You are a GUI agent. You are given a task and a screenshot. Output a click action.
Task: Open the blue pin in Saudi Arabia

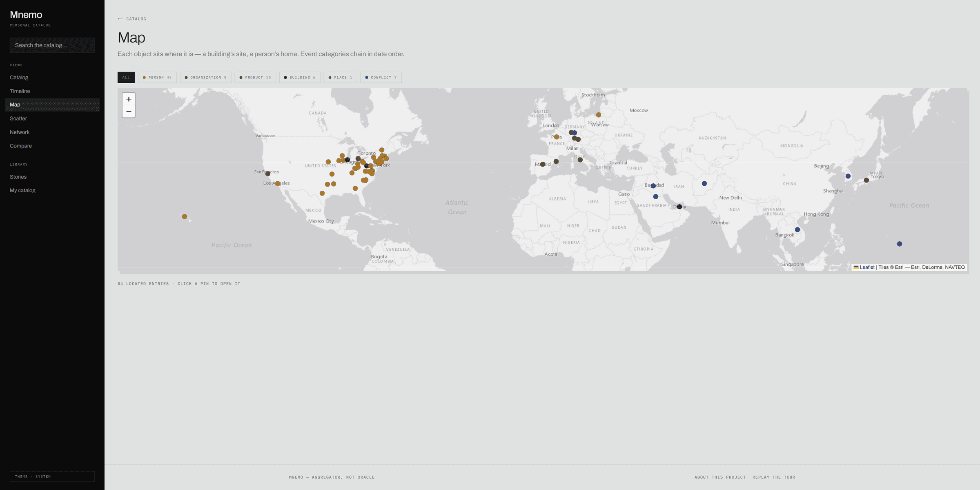pos(656,197)
